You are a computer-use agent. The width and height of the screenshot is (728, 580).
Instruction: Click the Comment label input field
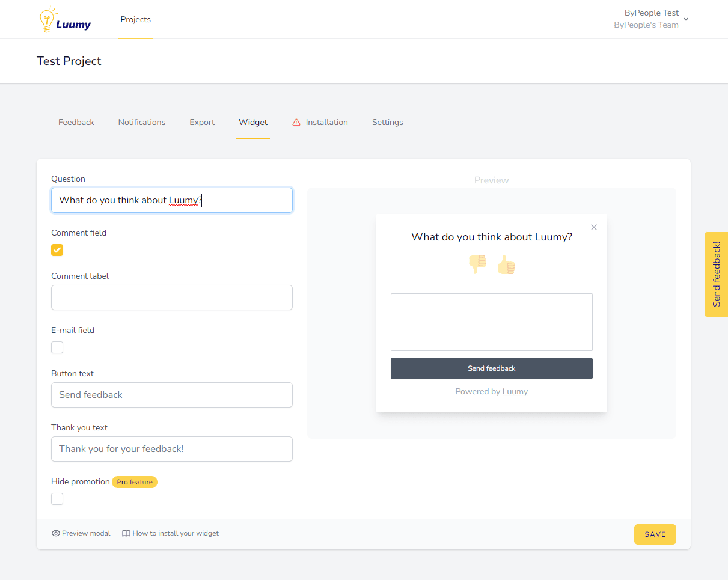click(172, 298)
